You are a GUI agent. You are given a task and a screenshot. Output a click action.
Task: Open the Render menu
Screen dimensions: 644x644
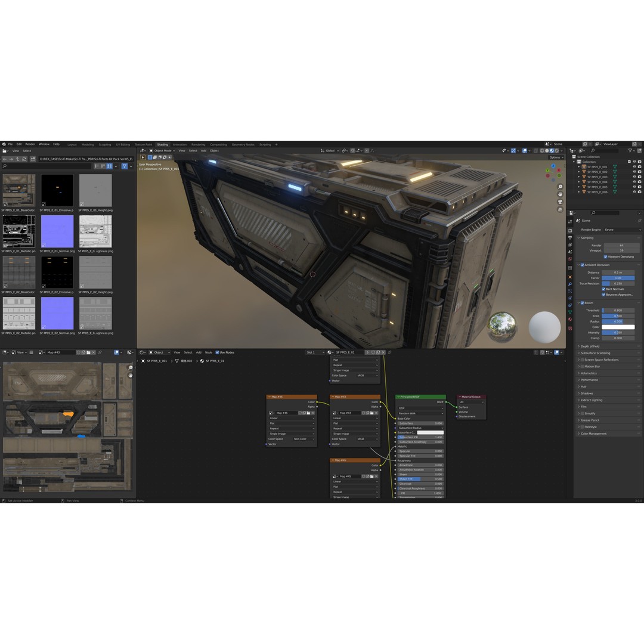pos(30,144)
